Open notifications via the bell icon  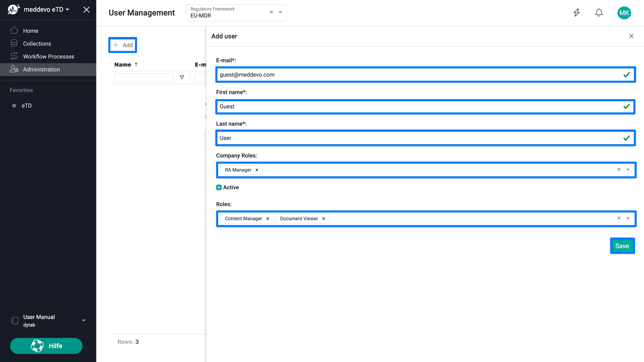(599, 12)
